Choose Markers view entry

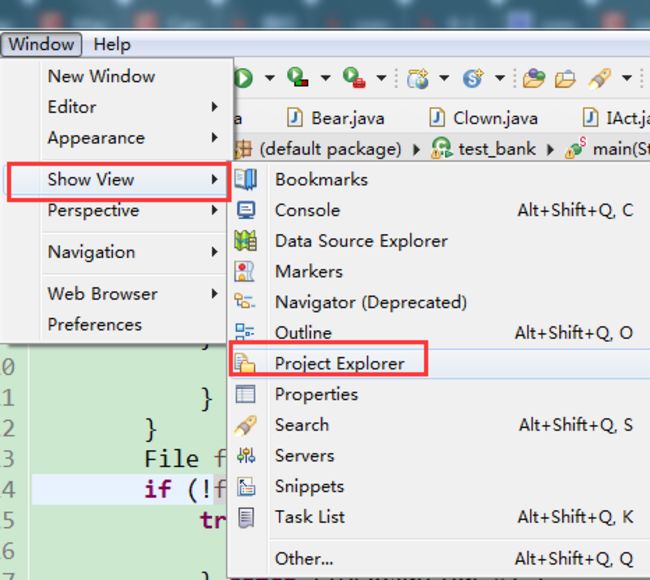click(439, 272)
